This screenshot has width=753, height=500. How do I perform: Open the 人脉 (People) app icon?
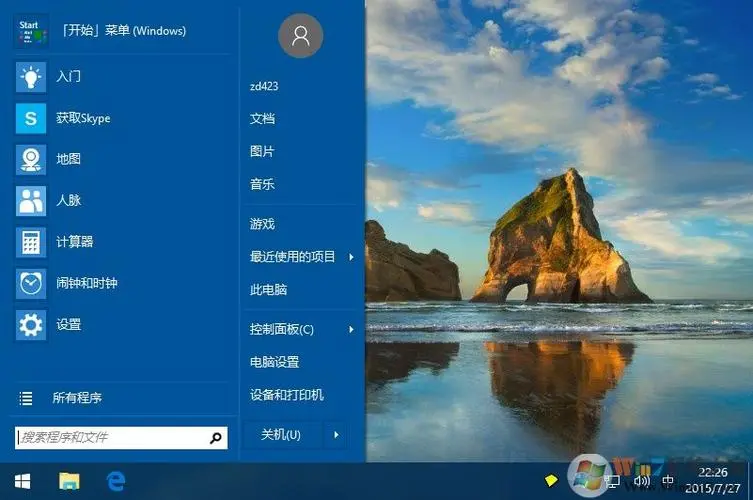coord(31,201)
